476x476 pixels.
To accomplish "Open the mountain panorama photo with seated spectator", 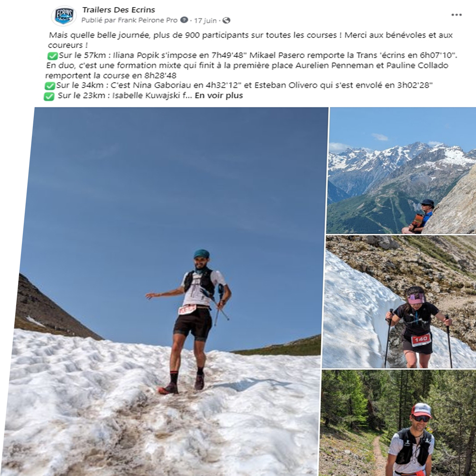I will (402, 170).
